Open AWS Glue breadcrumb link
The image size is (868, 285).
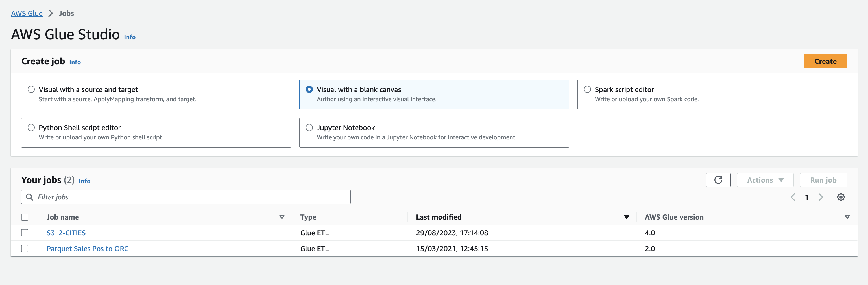pyautogui.click(x=27, y=13)
